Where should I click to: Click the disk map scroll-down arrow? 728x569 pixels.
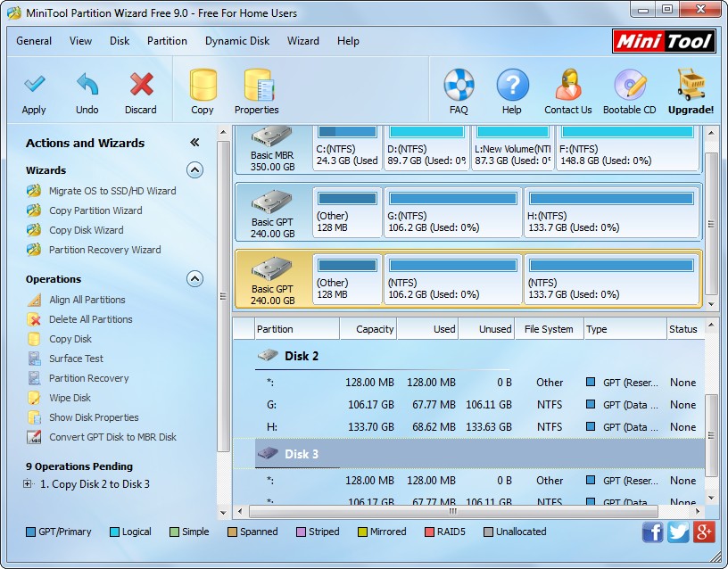pos(711,304)
